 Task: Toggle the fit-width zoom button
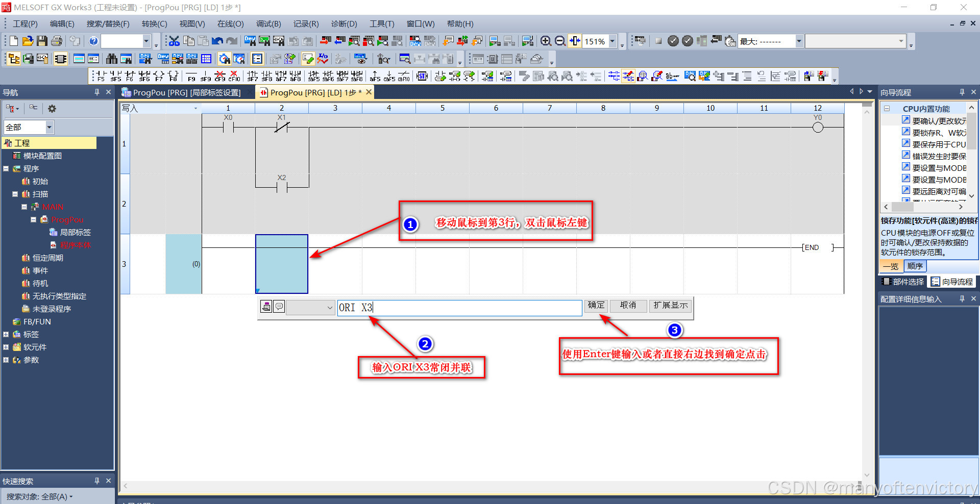click(x=575, y=41)
